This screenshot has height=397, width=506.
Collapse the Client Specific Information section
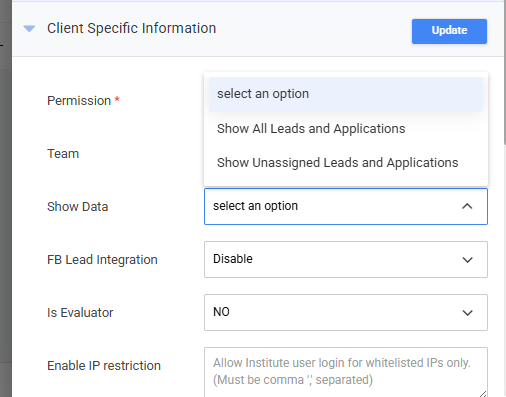(29, 29)
